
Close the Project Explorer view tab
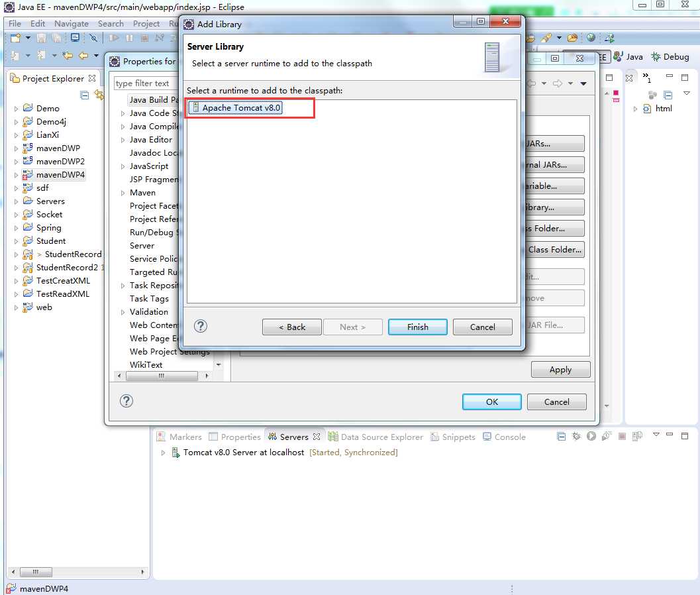[92, 78]
